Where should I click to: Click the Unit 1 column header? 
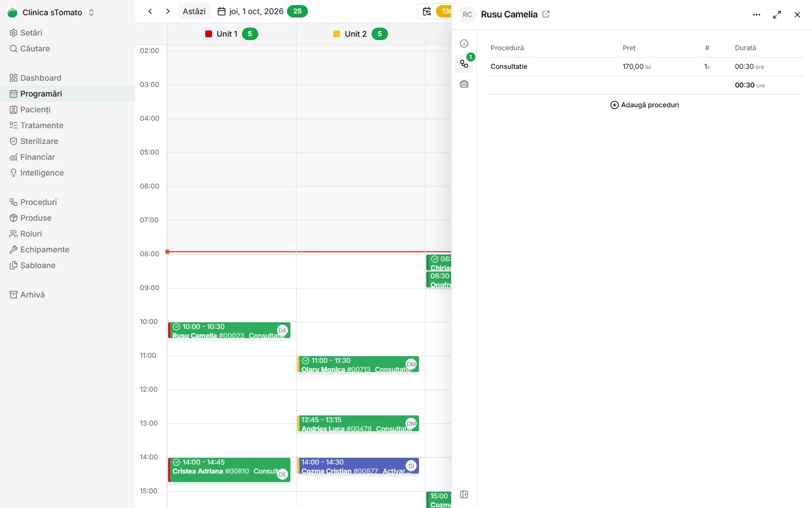coord(232,34)
